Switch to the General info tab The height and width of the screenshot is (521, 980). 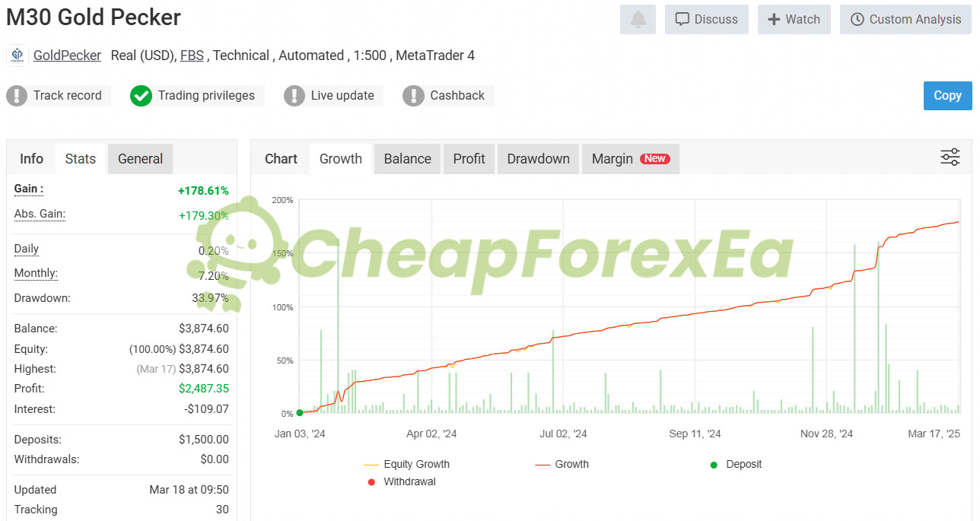point(140,159)
